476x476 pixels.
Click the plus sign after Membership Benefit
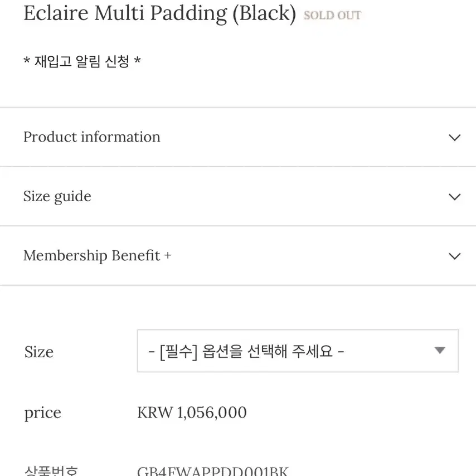[168, 256]
